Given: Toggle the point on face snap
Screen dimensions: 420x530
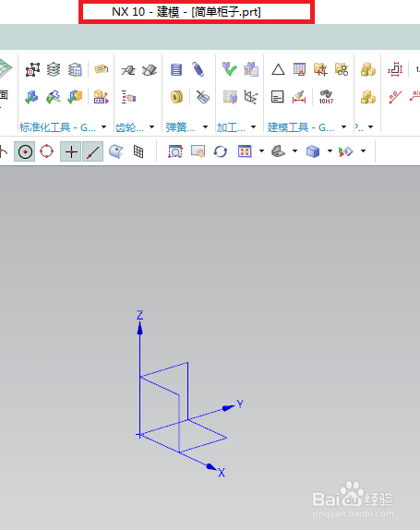Looking at the screenshot, I should [x=116, y=151].
